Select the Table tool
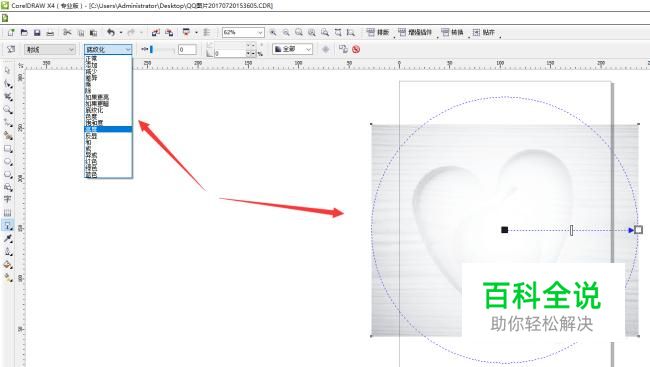 (x=7, y=212)
